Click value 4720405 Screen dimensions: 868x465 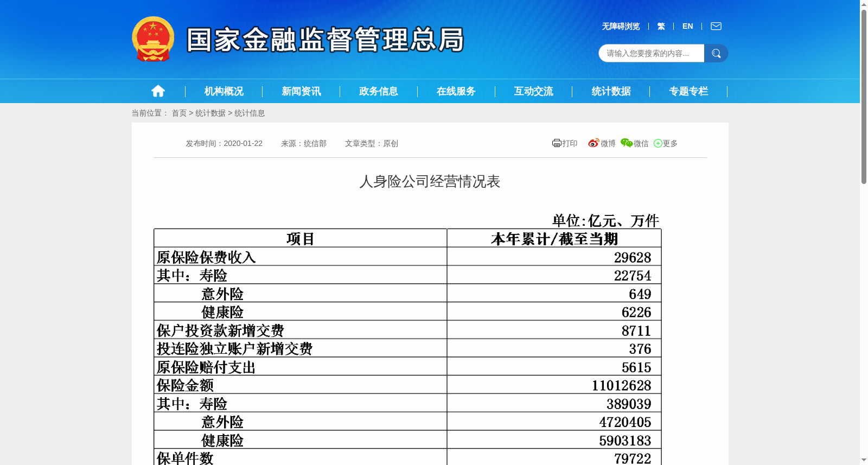pos(625,422)
